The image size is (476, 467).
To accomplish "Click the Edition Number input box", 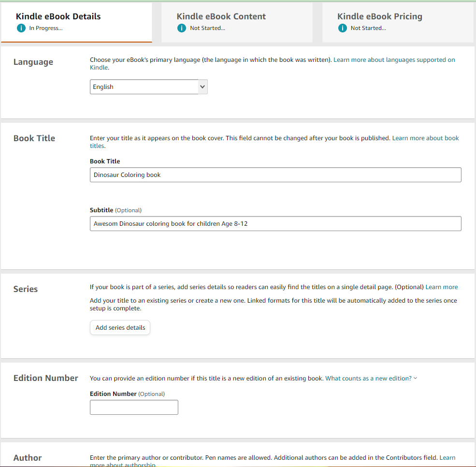I will (x=134, y=408).
